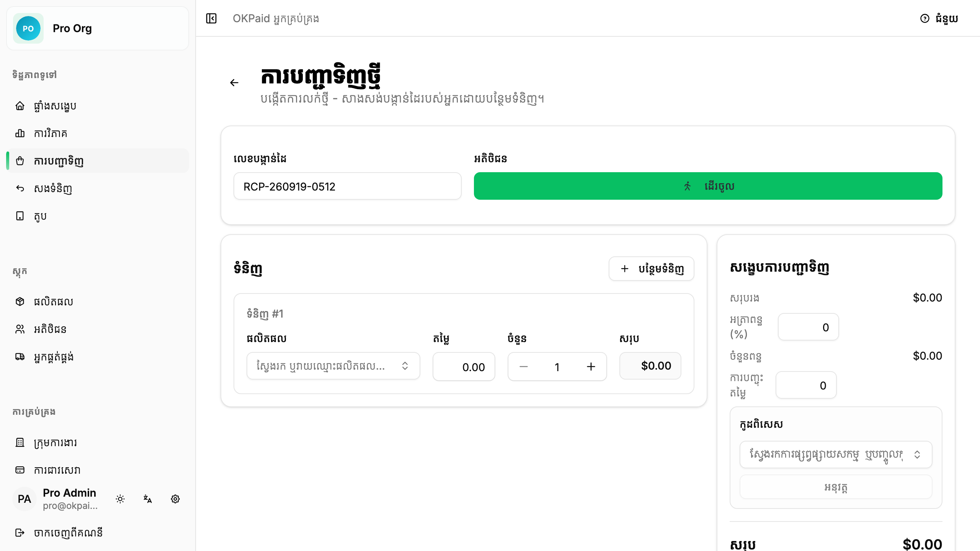Image resolution: width=980 pixels, height=551 pixels.
Task: Open the help (ជំនួយ) icon
Action: 925,18
